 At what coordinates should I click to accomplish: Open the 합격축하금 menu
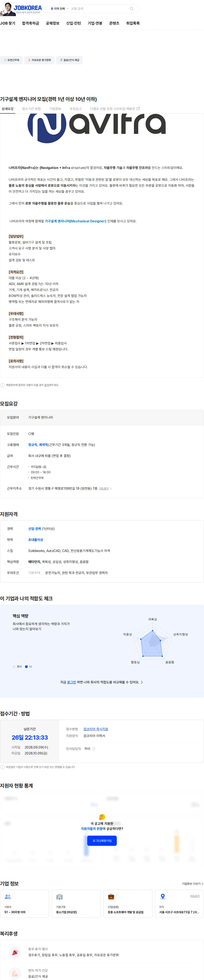pos(31,24)
